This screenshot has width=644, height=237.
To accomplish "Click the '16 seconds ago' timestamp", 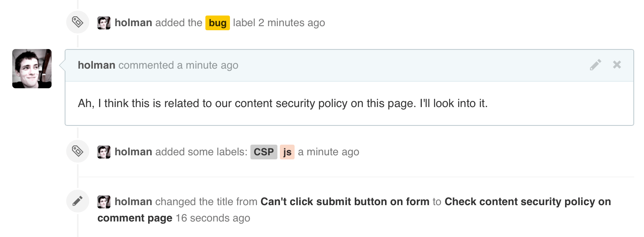I will pos(213,218).
